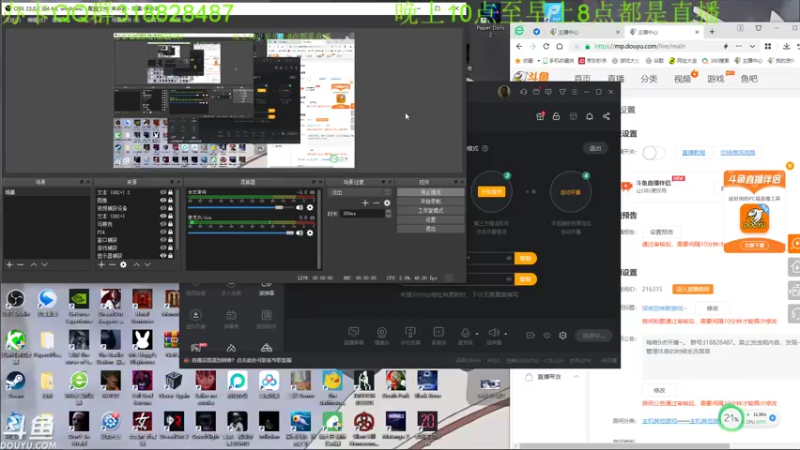Open source properties gear in OBS sources panel
The image size is (800, 450).
123,265
